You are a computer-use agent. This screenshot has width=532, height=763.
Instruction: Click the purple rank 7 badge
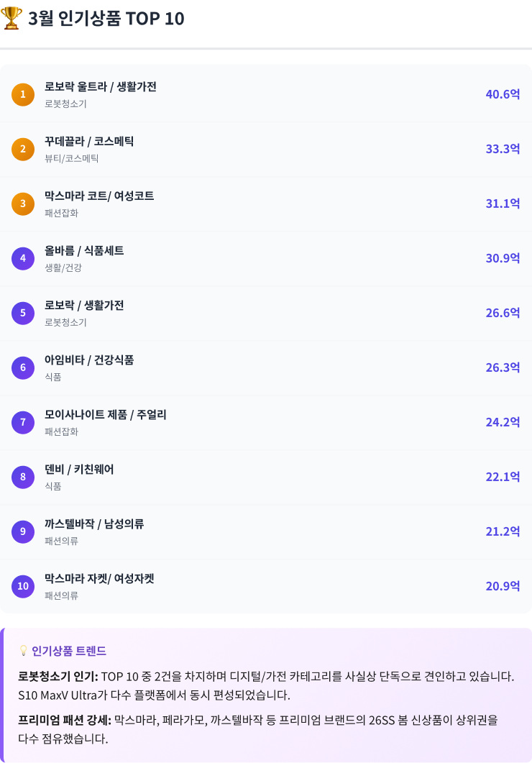tap(23, 422)
